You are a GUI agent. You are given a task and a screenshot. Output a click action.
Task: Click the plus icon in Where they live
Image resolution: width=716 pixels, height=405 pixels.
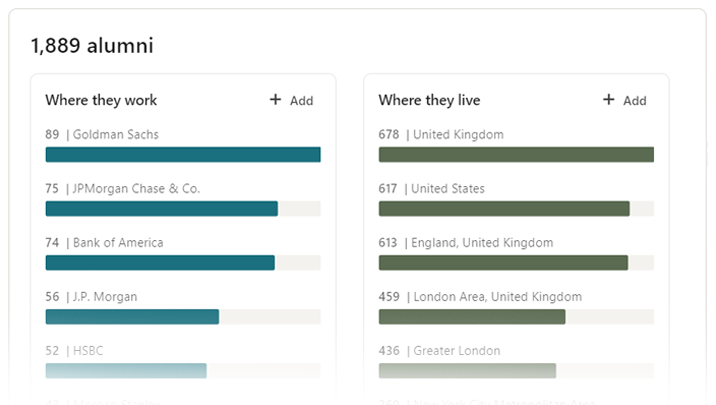(x=609, y=100)
